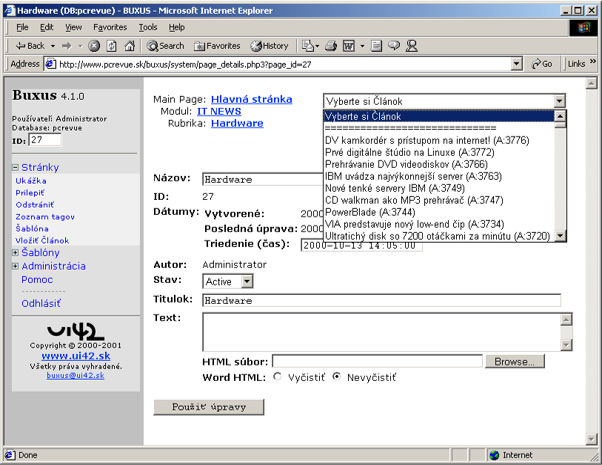This screenshot has height=465, width=602.
Task: Collapse the Stránky tree section
Action: (x=16, y=168)
